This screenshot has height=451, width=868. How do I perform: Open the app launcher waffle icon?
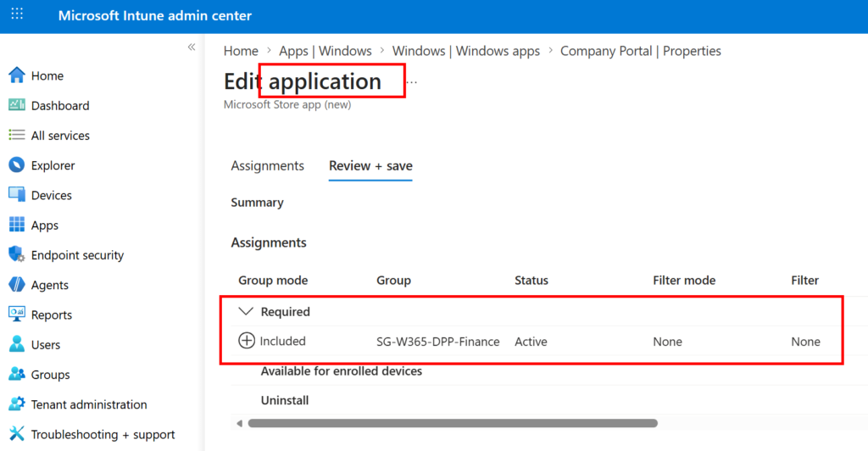[17, 15]
